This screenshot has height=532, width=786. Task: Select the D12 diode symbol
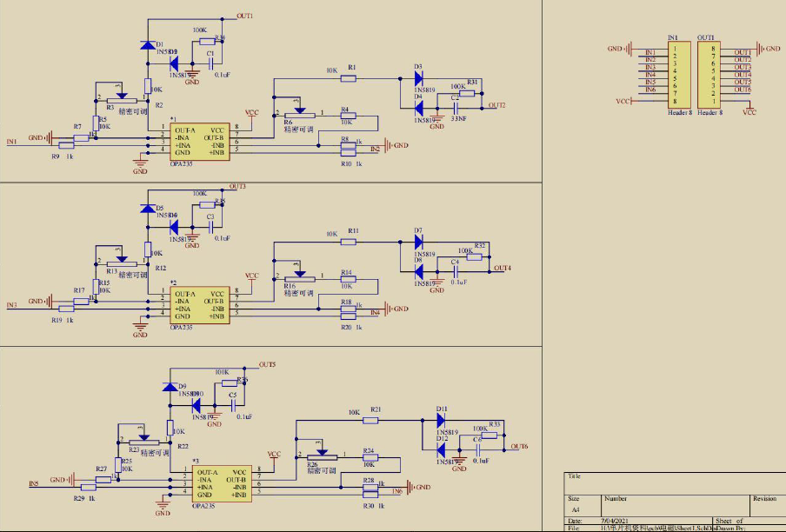pos(441,449)
